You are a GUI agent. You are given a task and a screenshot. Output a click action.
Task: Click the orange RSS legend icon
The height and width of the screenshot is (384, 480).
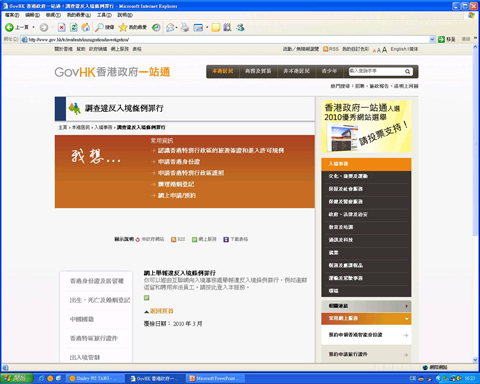click(x=173, y=239)
